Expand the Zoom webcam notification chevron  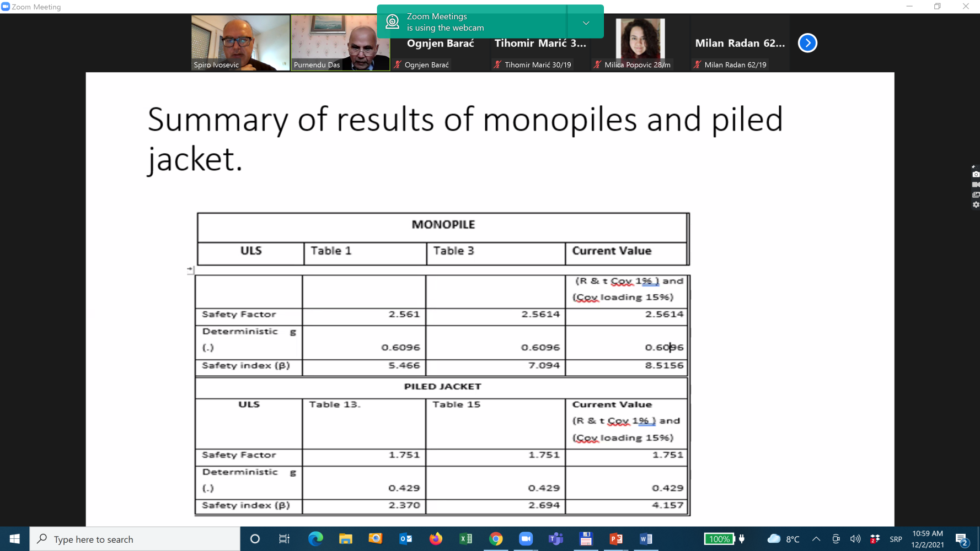pos(586,23)
